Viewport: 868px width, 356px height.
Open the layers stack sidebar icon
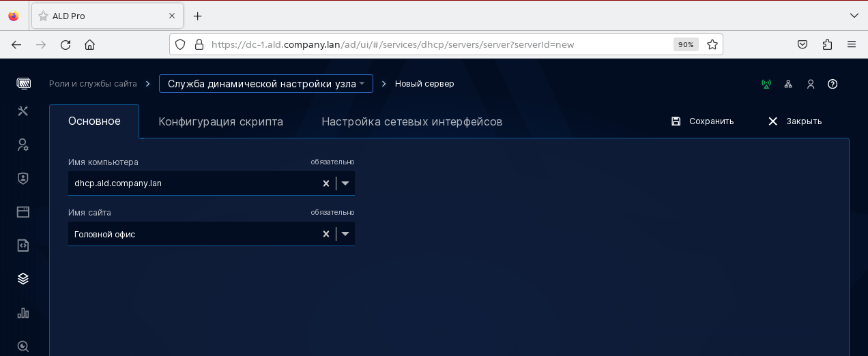point(23,278)
